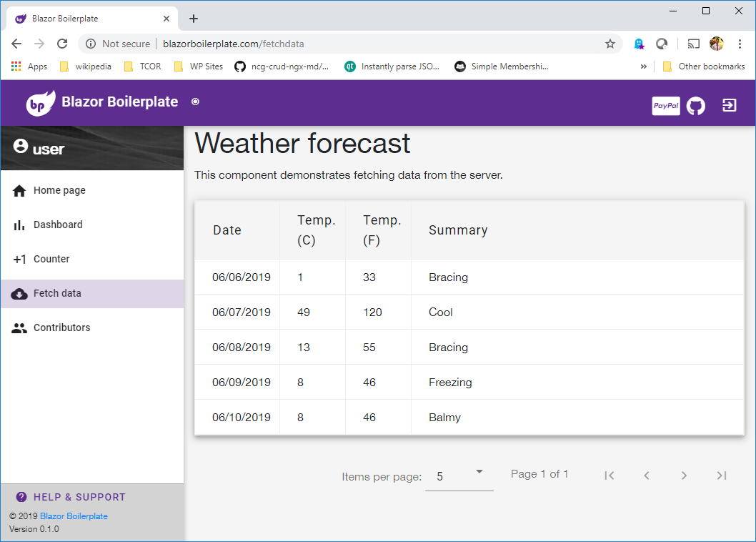Click the PayPal button in top bar
Image resolution: width=756 pixels, height=542 pixels.
(665, 105)
